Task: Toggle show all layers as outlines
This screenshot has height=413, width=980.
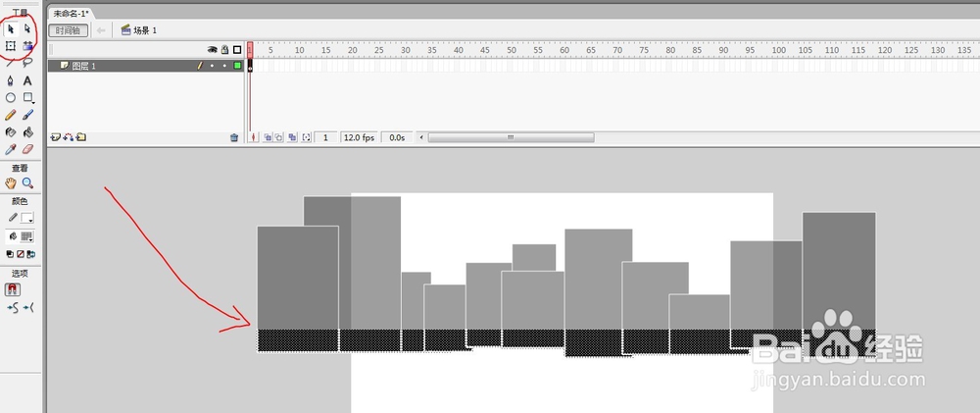Action: tap(237, 49)
